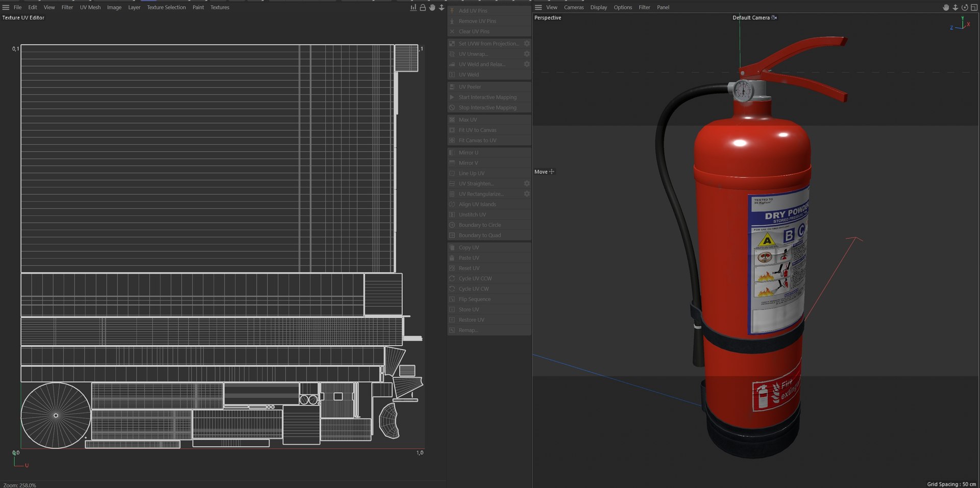Open the File menu
Image resolution: width=980 pixels, height=488 pixels.
[18, 7]
